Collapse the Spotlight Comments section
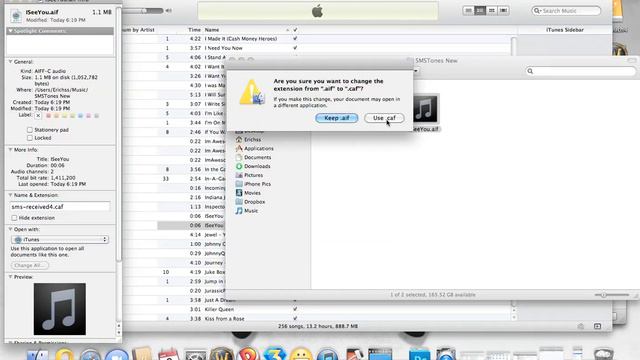The height and width of the screenshot is (360, 640). coord(10,31)
